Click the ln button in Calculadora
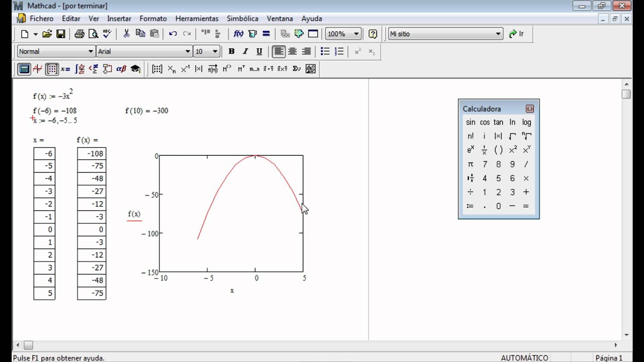 [512, 122]
